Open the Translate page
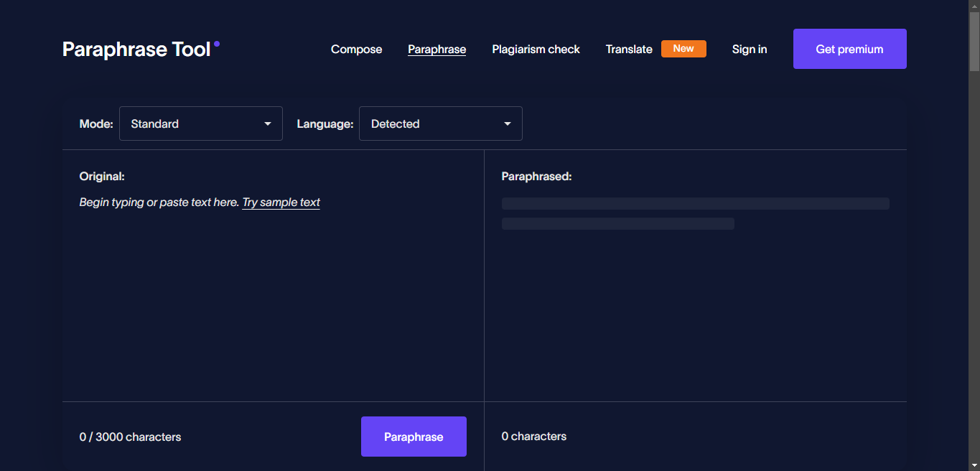The height and width of the screenshot is (471, 980). (x=629, y=49)
